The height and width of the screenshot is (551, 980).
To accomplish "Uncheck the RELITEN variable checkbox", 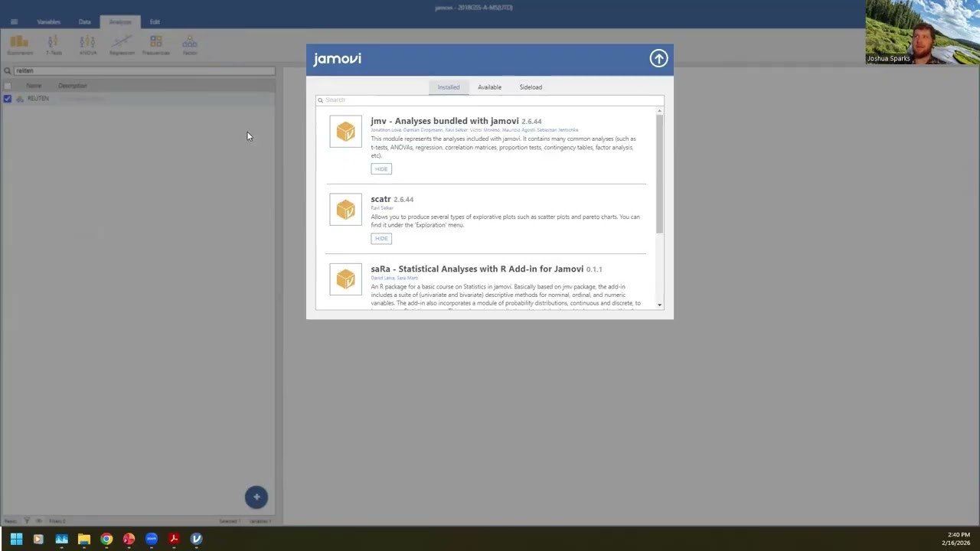I will click(8, 99).
